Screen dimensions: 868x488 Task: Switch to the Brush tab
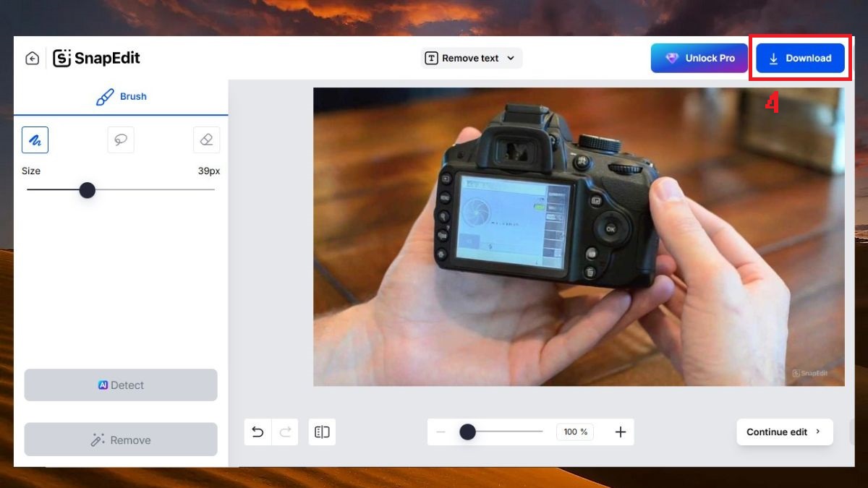pyautogui.click(x=121, y=97)
